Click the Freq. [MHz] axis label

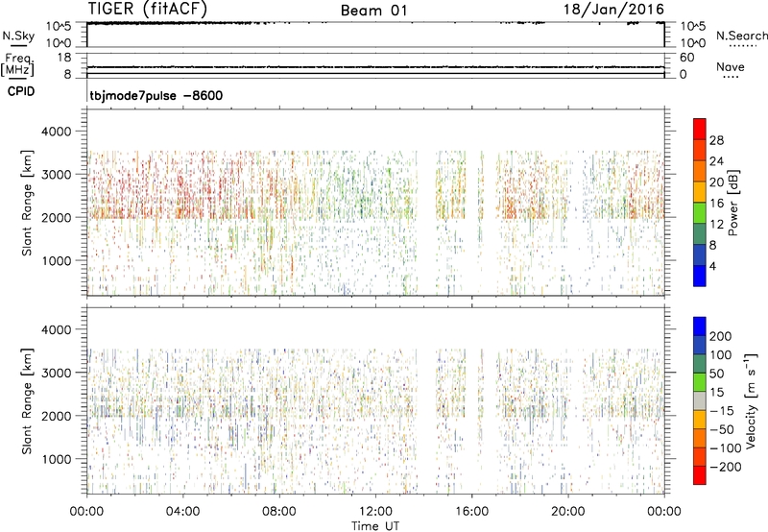[17, 64]
